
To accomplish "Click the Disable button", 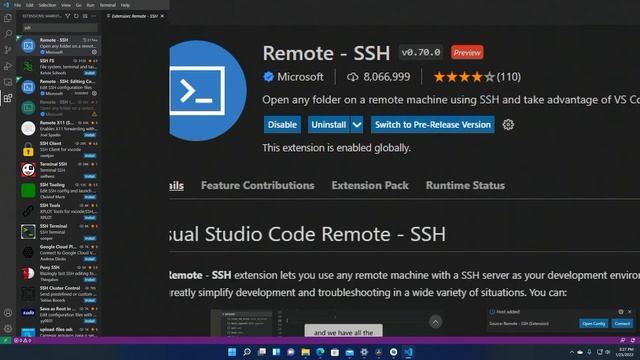I will click(282, 124).
